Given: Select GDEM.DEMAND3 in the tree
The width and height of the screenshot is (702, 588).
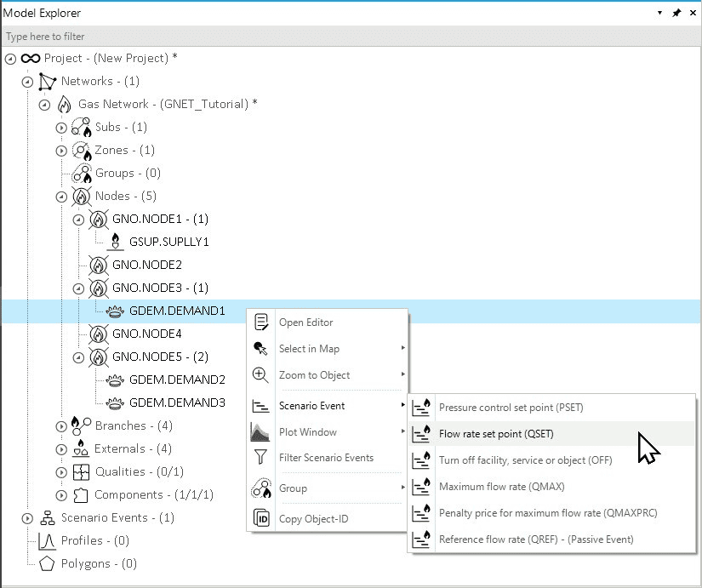Looking at the screenshot, I should point(177,402).
